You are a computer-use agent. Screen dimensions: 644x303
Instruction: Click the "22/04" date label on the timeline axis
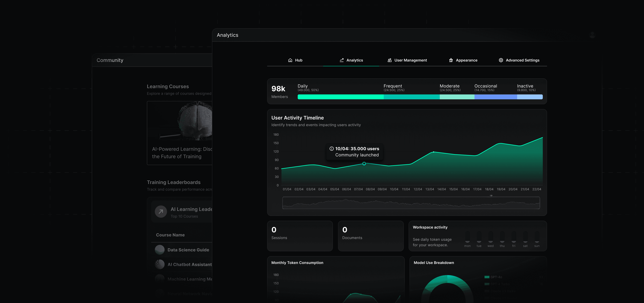pyautogui.click(x=537, y=189)
